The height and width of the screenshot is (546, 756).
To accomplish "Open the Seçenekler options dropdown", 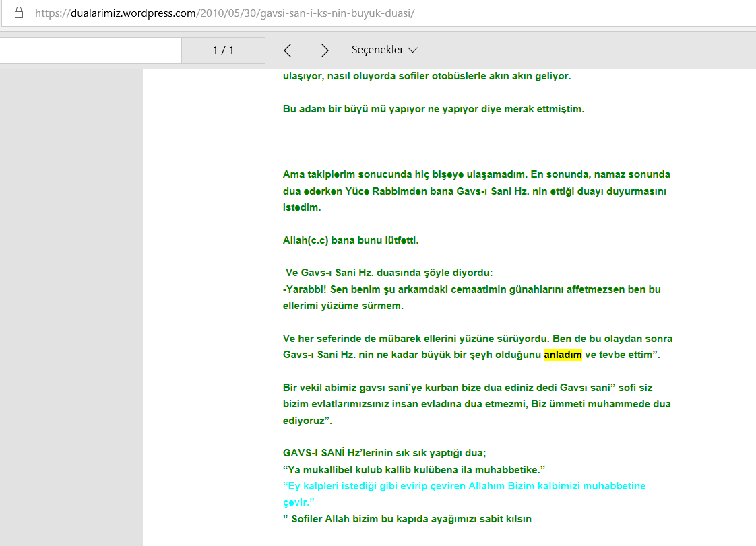I will (x=384, y=50).
